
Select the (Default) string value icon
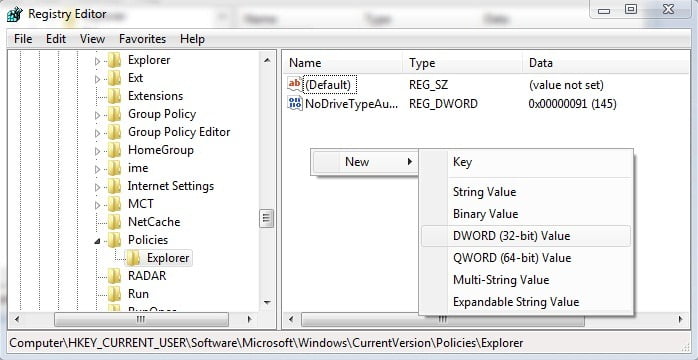(295, 84)
